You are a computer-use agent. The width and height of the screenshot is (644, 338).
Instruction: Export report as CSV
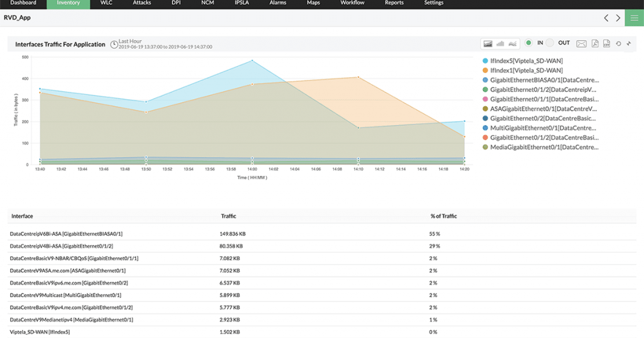pyautogui.click(x=606, y=43)
